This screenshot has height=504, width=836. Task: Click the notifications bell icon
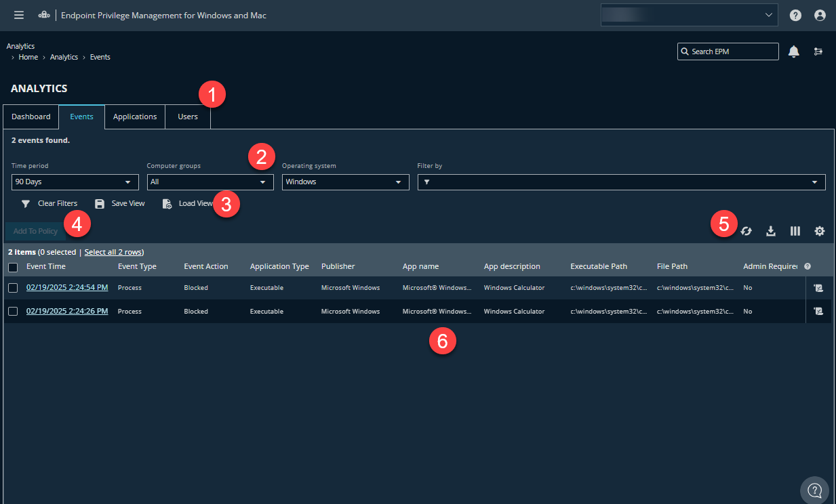click(794, 51)
